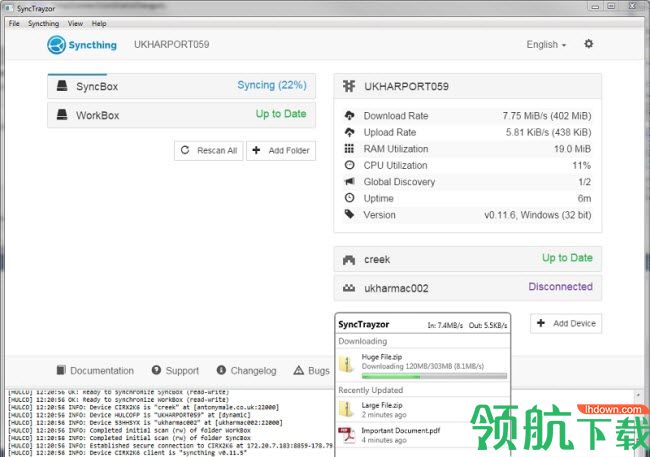Click the Important Document.pdf PDF icon
Screen dimensions: 650x457
(x=347, y=435)
